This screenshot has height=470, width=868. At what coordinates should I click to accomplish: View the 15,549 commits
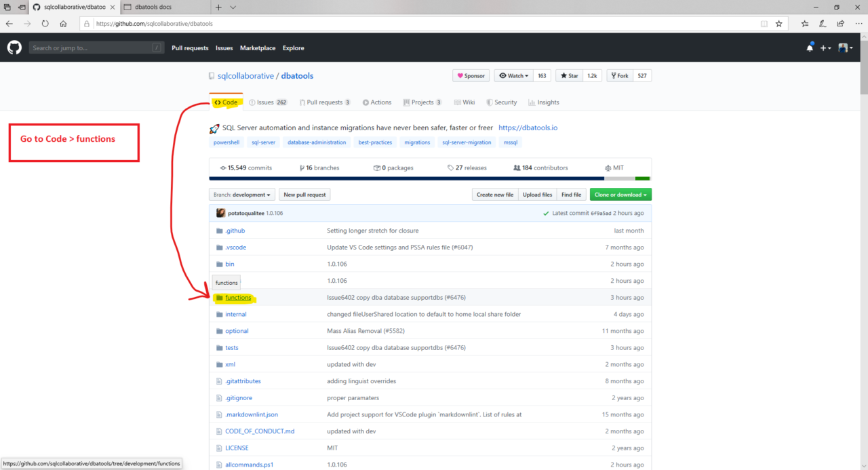246,168
